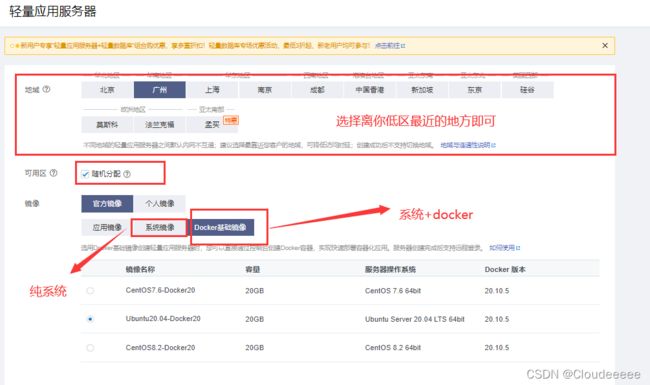Choose the Ubuntu20.04-Docker20 radio button
The height and width of the screenshot is (385, 650).
pos(90,319)
